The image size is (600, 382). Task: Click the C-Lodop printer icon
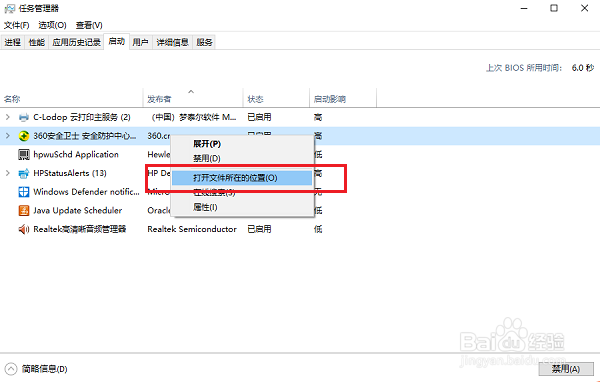pos(24,118)
